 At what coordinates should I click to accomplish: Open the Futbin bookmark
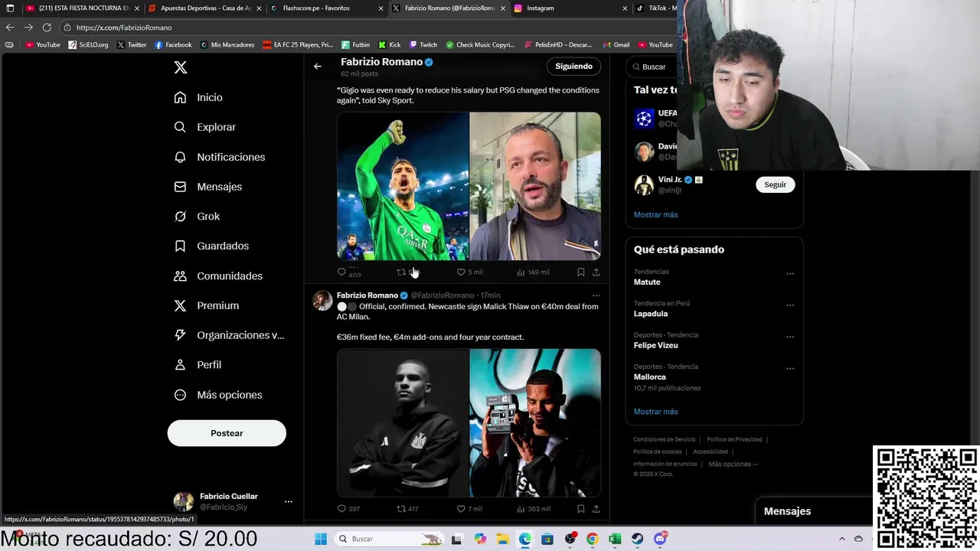click(356, 44)
